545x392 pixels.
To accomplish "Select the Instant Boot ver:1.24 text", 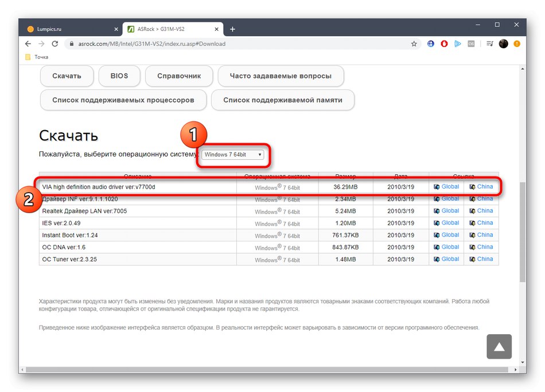I will pos(70,236).
